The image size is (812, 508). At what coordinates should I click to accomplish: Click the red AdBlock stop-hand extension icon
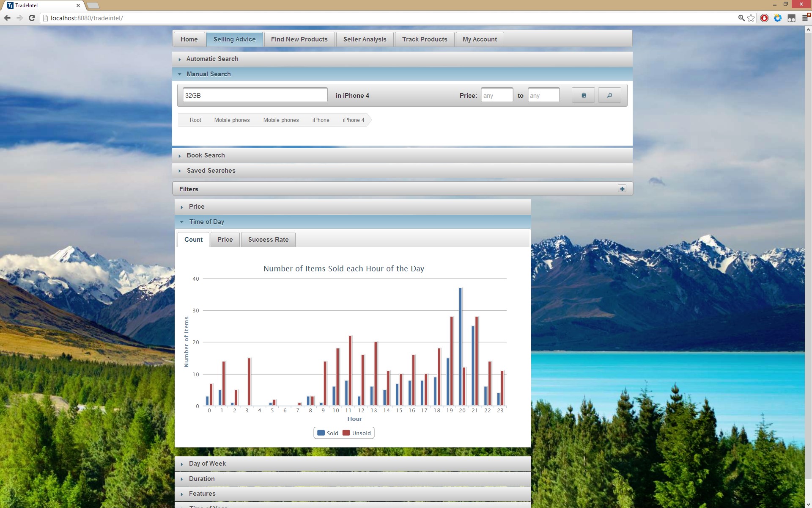click(x=764, y=18)
